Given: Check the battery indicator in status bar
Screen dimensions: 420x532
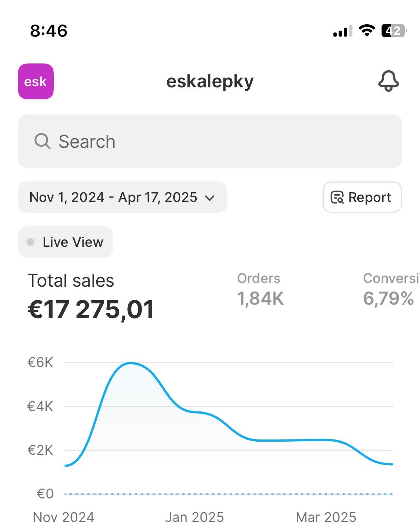Looking at the screenshot, I should point(393,31).
